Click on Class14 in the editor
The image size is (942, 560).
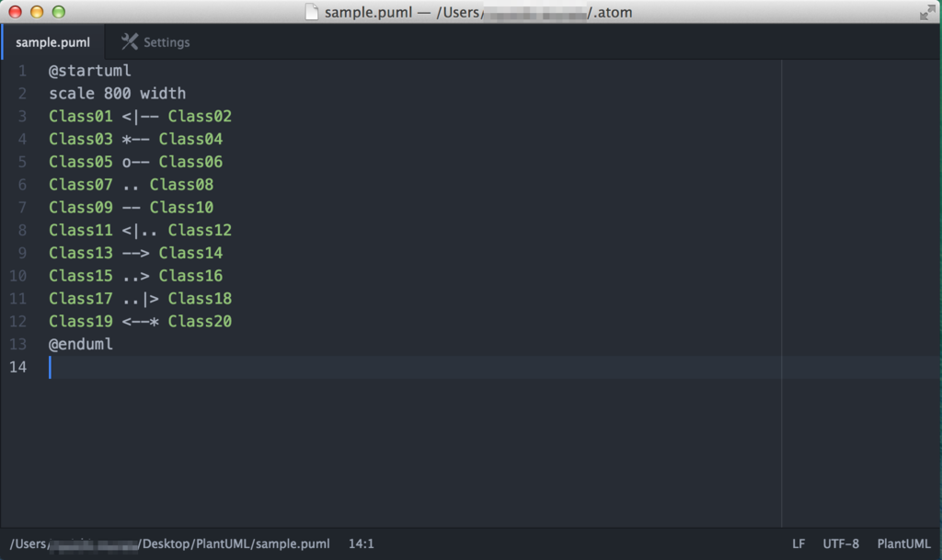tap(190, 253)
